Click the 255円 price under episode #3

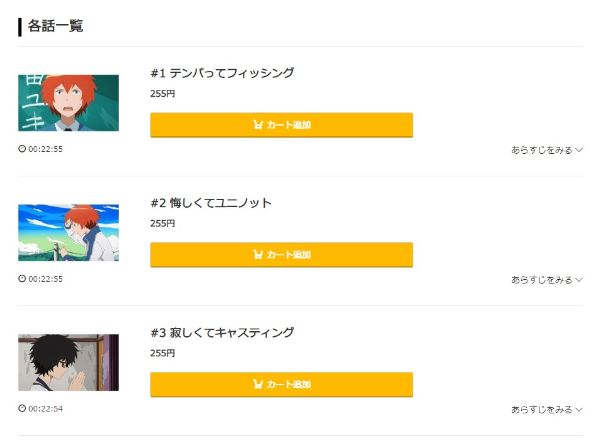(x=162, y=353)
